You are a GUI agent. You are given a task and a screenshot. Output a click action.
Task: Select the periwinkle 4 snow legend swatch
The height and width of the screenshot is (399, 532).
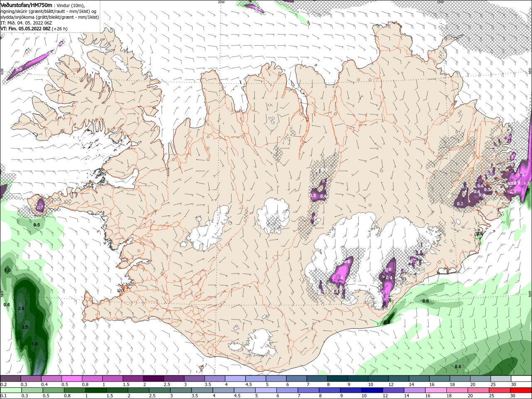pos(235,379)
